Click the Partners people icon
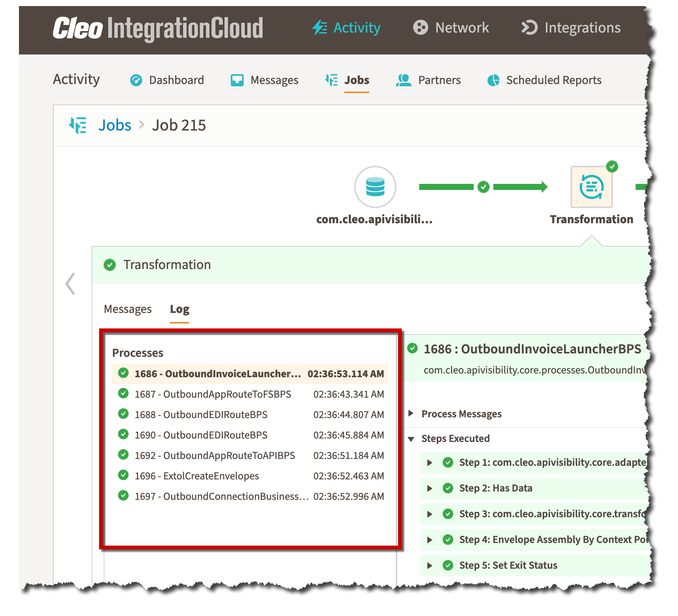The image size is (678, 616). [x=404, y=80]
